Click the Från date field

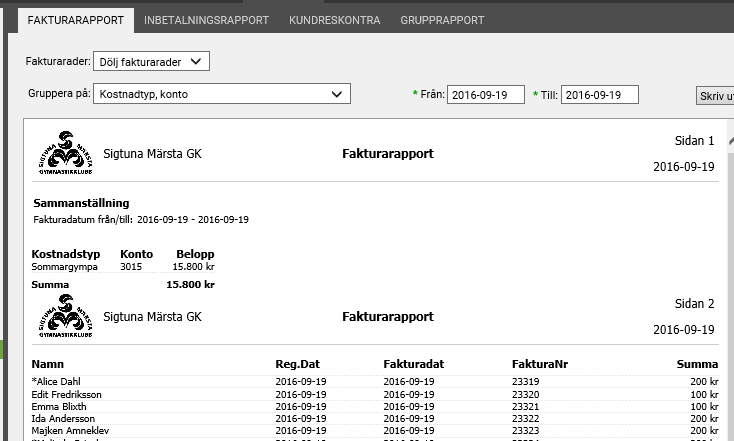pyautogui.click(x=485, y=95)
